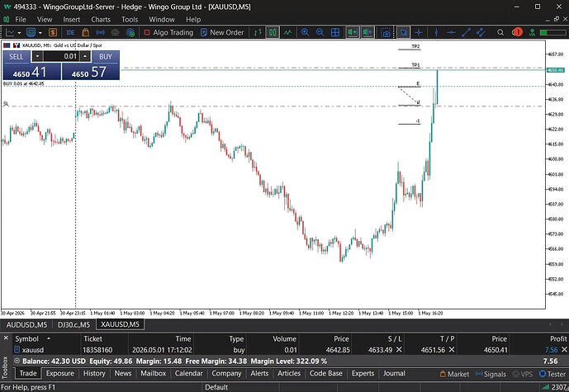This screenshot has height=392, width=569.
Task: Open the Insert menu
Action: tap(72, 20)
